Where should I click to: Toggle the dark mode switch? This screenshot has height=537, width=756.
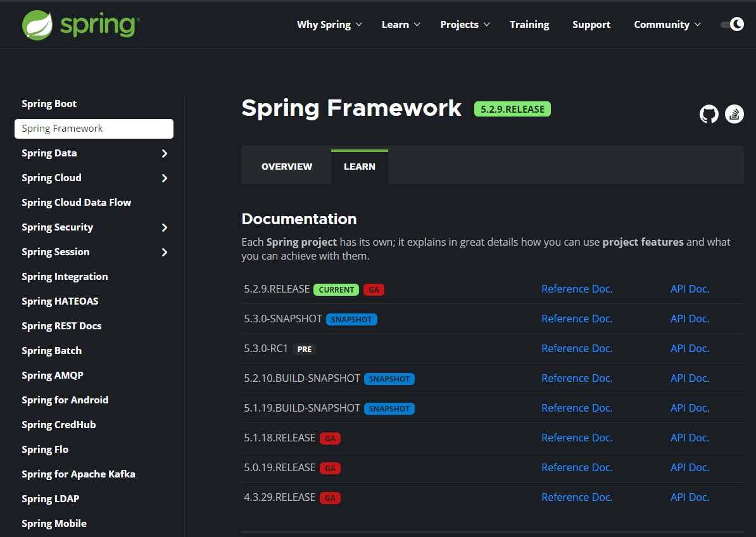[x=732, y=24]
